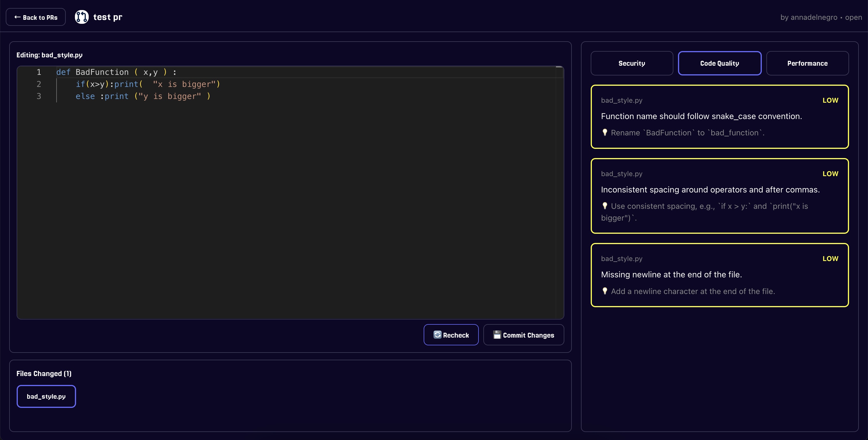
Task: Click the refresh icon in Recheck button
Action: coord(437,335)
